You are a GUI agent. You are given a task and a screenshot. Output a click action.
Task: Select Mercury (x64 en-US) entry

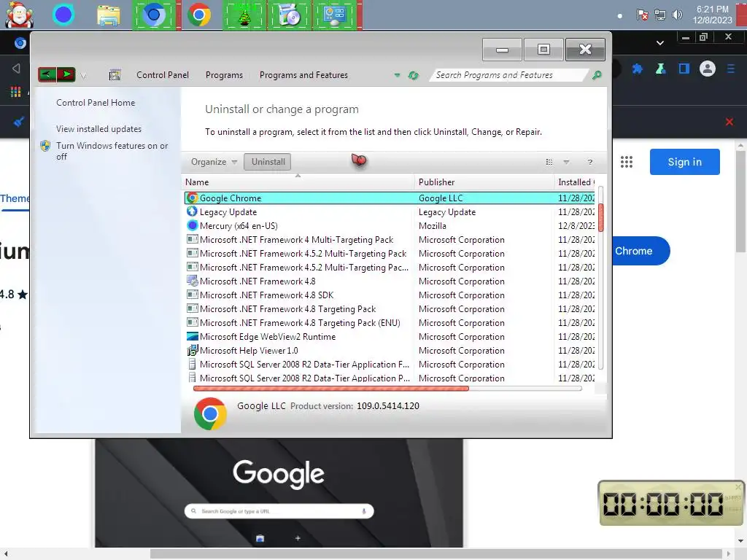[390, 226]
